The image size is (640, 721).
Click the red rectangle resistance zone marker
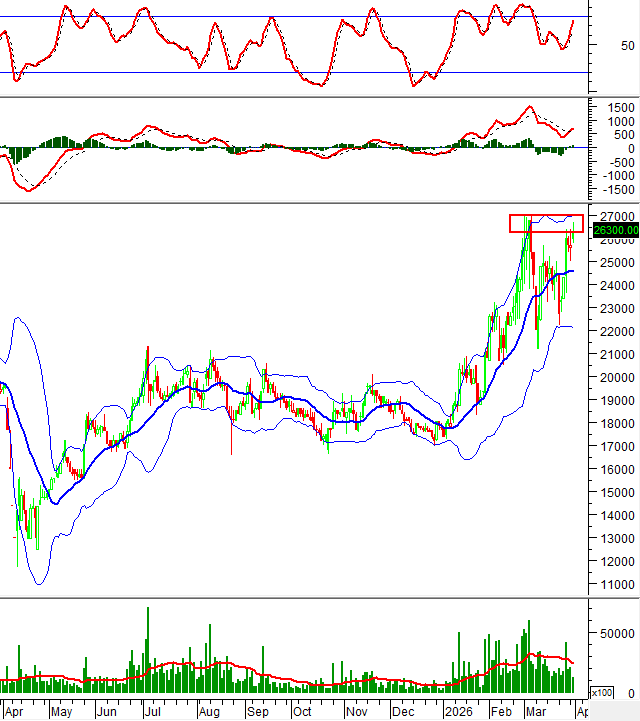[545, 224]
